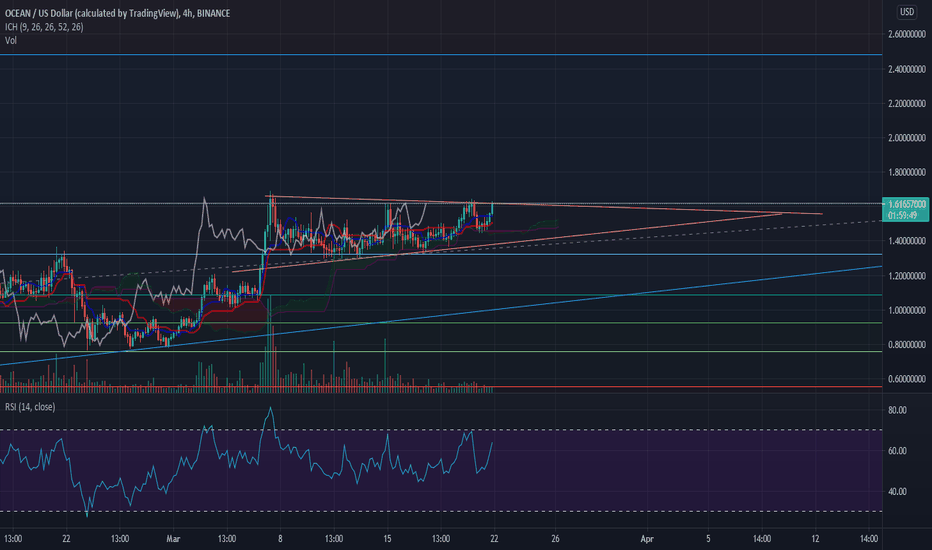Click the RSI (14, close) indicator label
This screenshot has height=550, width=932.
pos(30,407)
